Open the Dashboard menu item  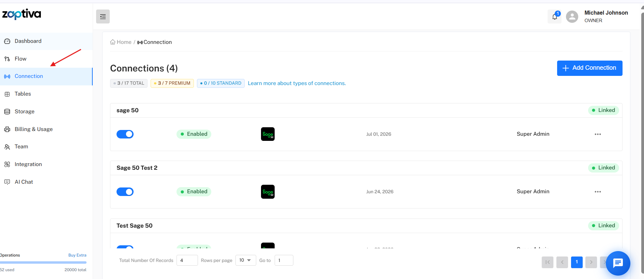click(x=46, y=41)
